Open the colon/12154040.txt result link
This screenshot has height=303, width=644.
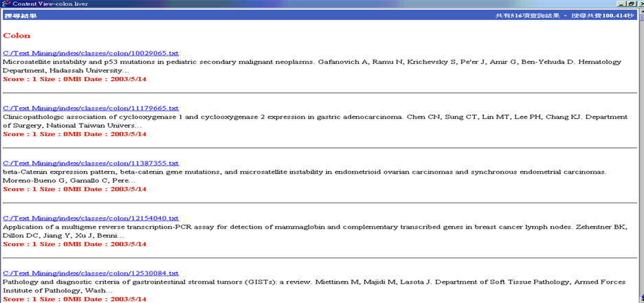[x=91, y=218]
